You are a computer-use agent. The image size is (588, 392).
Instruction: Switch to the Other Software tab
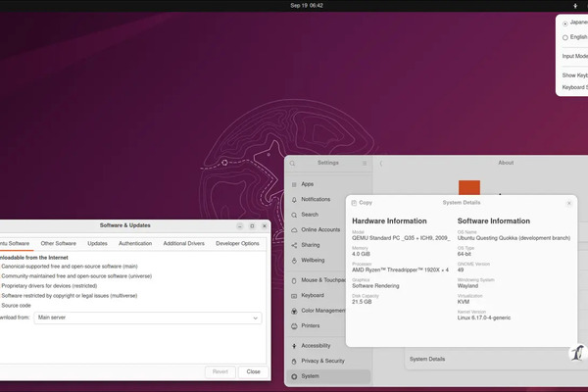pos(58,243)
